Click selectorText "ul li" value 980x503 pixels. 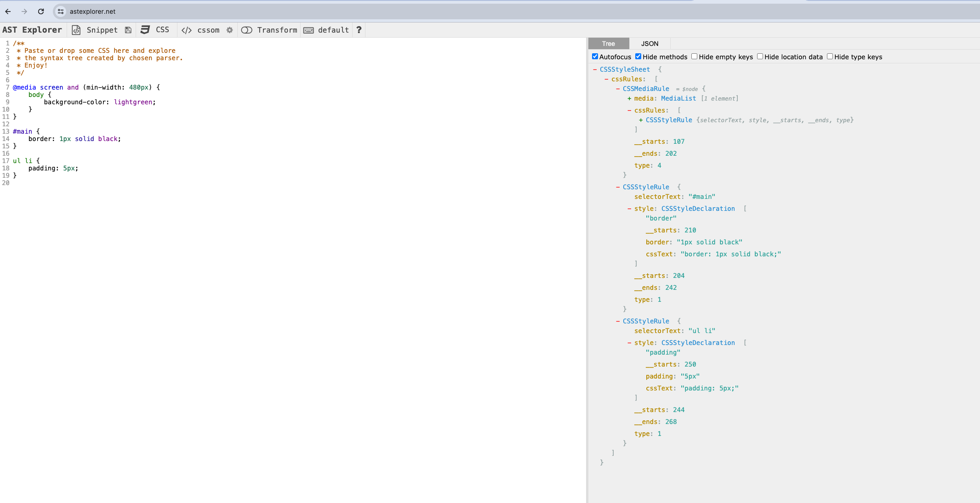pyautogui.click(x=701, y=331)
